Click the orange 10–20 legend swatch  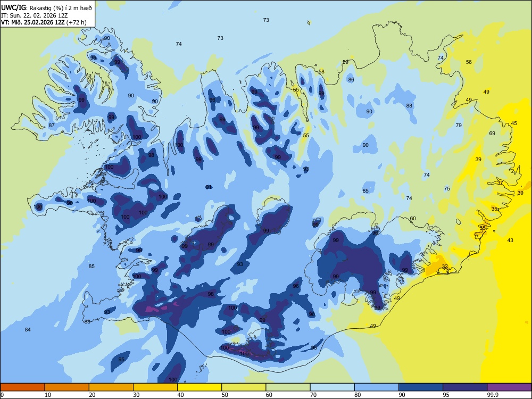point(67,387)
